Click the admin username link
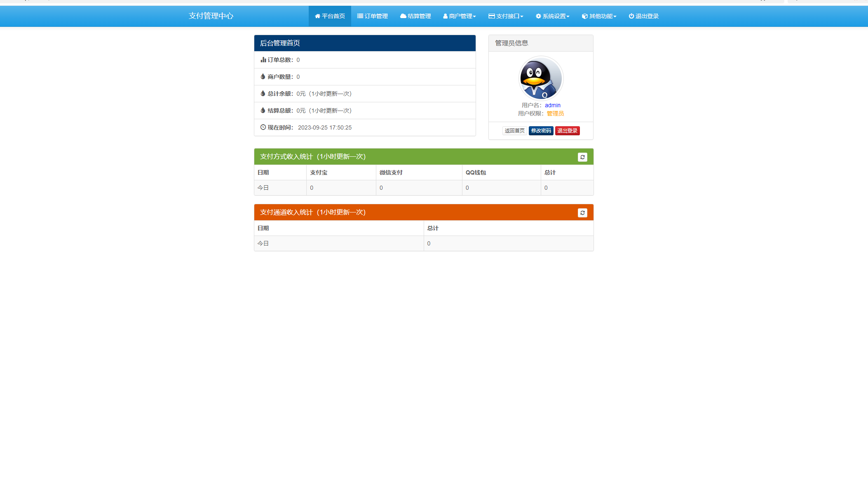 pyautogui.click(x=552, y=105)
